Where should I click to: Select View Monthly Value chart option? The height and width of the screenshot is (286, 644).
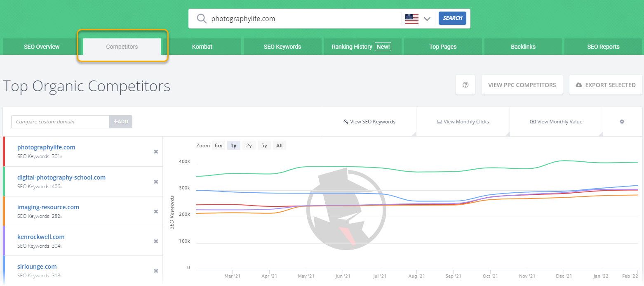tap(556, 122)
